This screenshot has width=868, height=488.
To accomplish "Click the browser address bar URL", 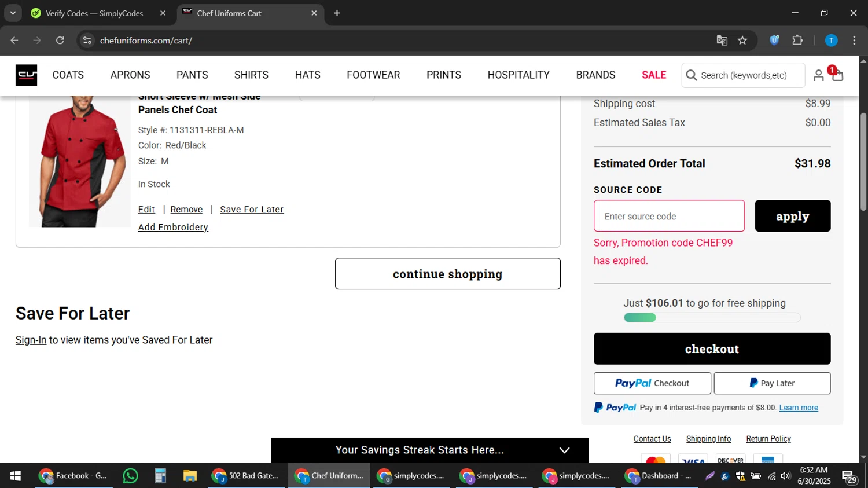I will coord(146,41).
